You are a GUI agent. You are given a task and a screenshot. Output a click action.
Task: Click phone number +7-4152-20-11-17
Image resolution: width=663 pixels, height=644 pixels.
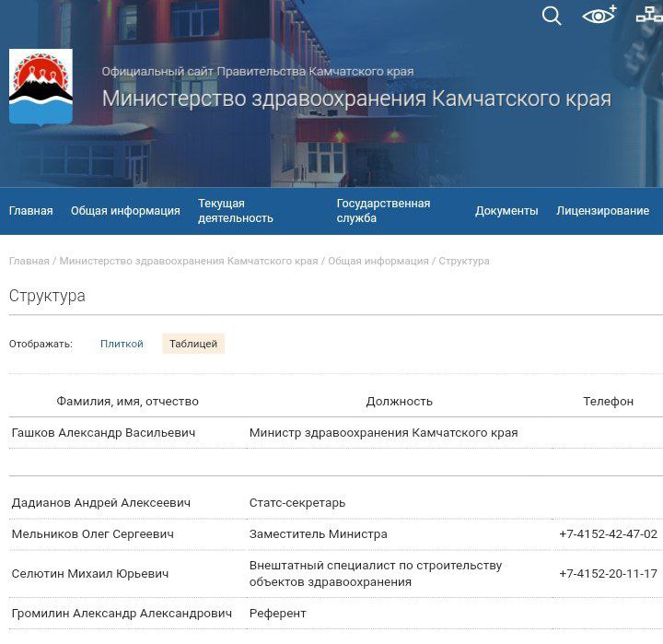(x=608, y=574)
